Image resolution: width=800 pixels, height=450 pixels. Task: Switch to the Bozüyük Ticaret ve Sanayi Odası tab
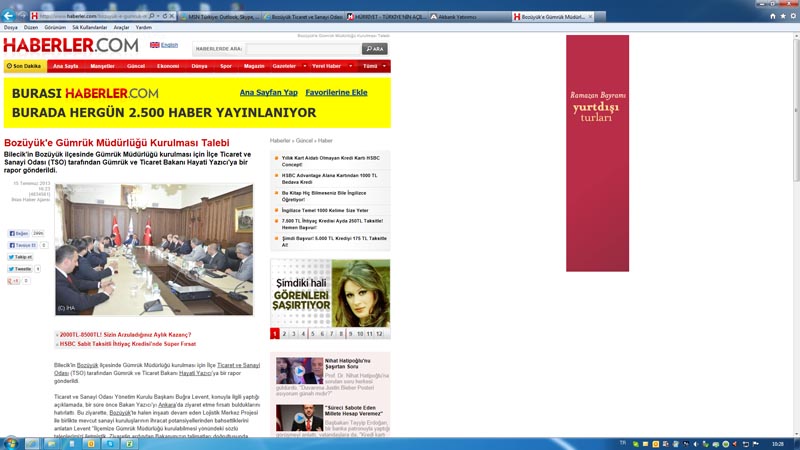click(304, 17)
